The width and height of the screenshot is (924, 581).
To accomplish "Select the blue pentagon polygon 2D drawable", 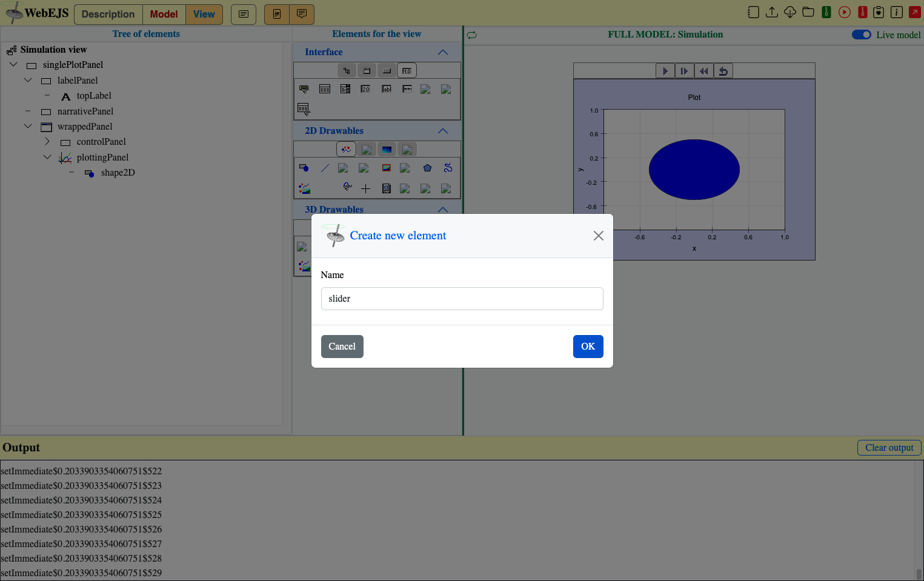I will pos(427,168).
